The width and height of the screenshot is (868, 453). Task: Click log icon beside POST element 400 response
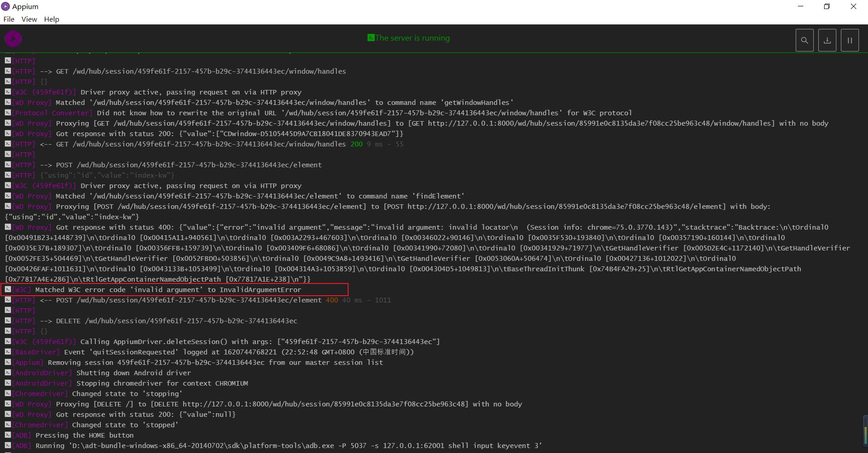point(8,300)
